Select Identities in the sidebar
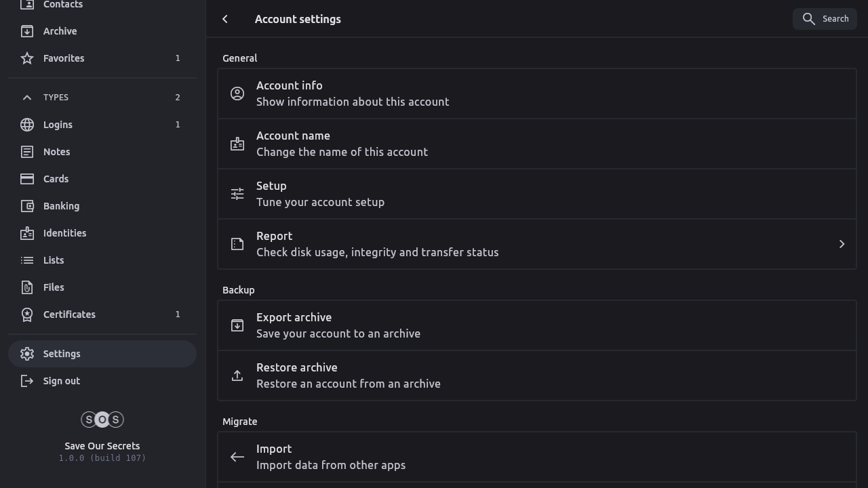Image resolution: width=868 pixels, height=488 pixels. [64, 233]
